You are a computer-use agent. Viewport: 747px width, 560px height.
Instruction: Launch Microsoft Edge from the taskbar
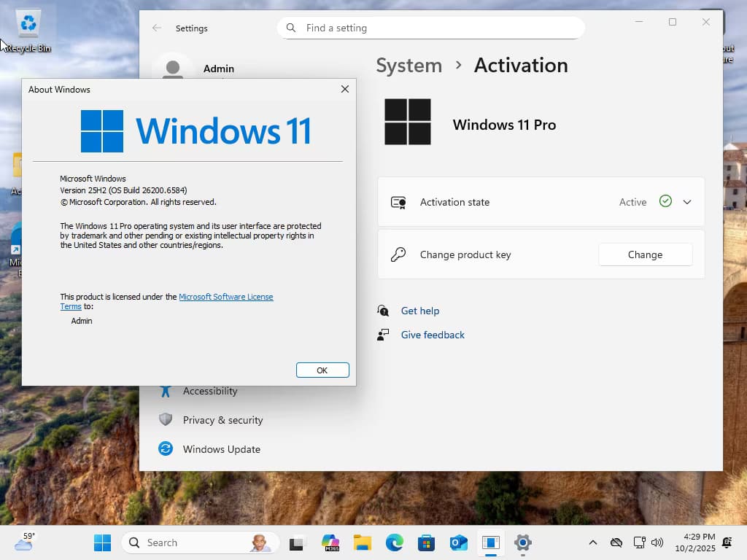pos(395,542)
